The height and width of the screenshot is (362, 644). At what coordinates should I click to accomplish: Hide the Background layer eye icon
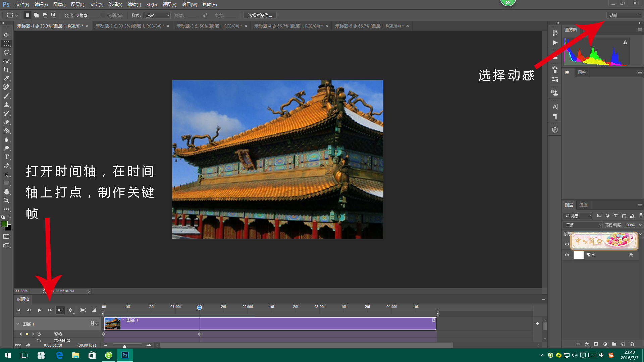point(567,255)
